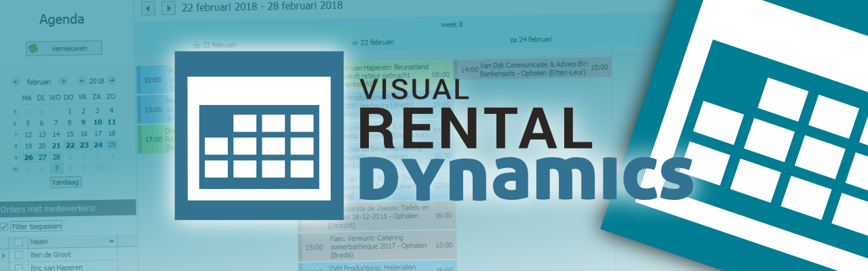This screenshot has height=271, width=868.
Task: Go to next week with right arrow button
Action: point(167,7)
